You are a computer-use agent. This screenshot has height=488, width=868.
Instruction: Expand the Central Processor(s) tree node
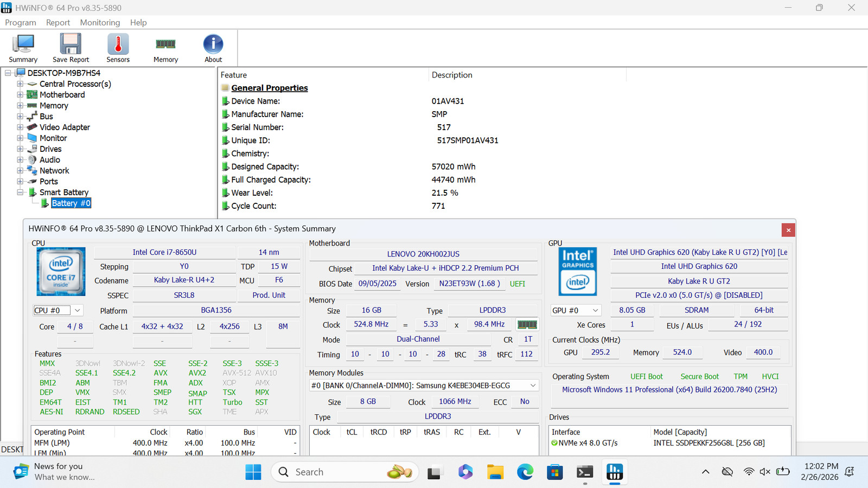(x=20, y=84)
